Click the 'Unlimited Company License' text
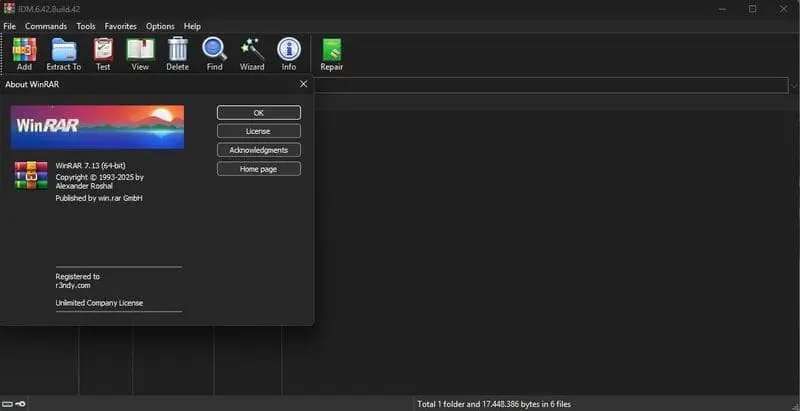The image size is (800, 411). click(99, 303)
